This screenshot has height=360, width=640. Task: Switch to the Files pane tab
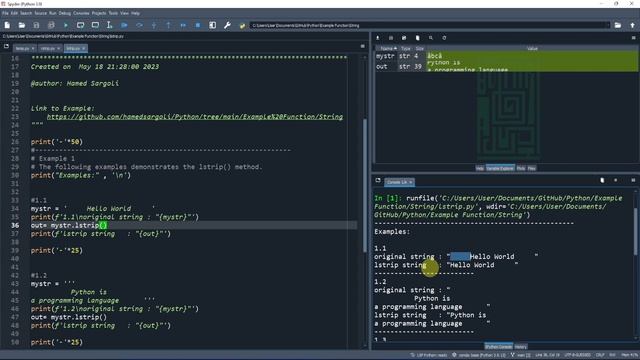click(531, 168)
